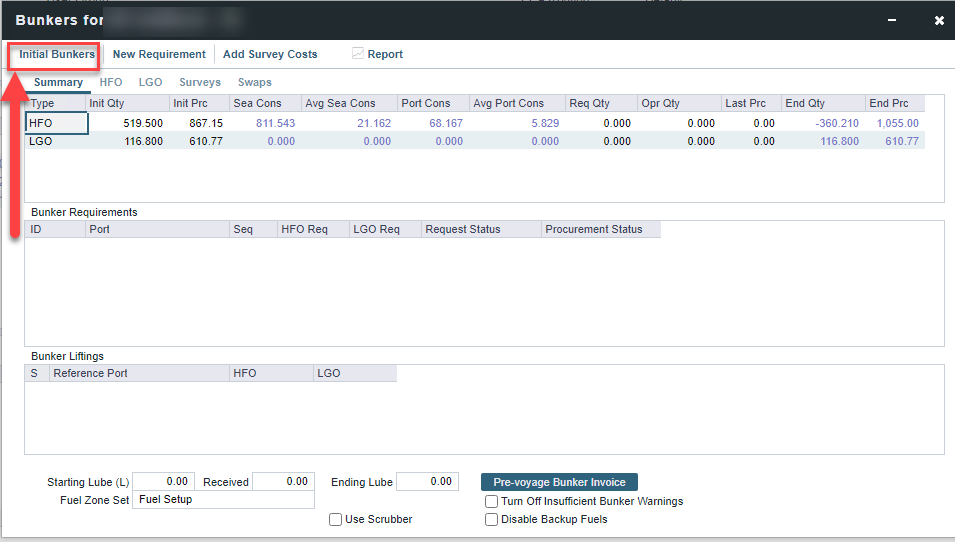Show the Swaps tab
This screenshot has width=955, height=542.
coord(254,82)
